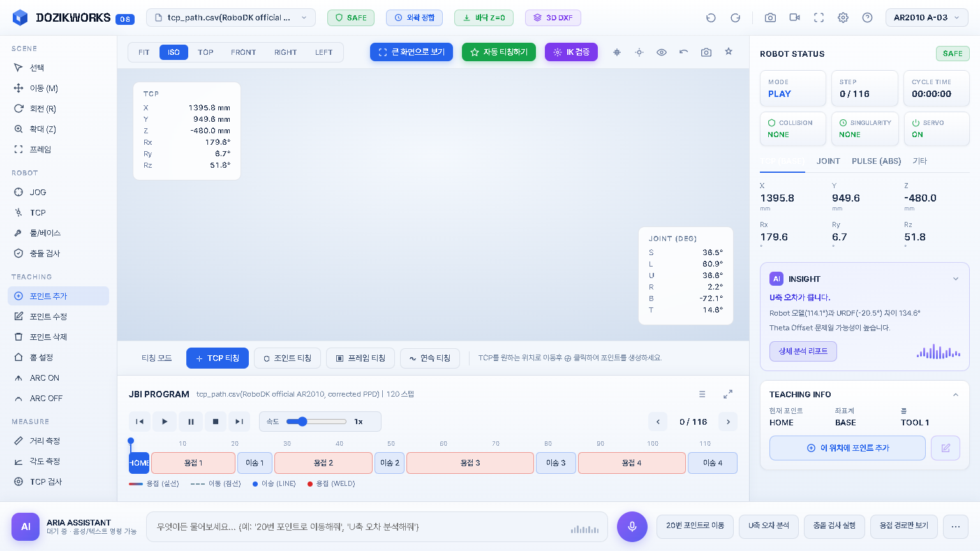This screenshot has width=980, height=551.
Task: Toggle the SAFE badge in top bar
Action: [x=351, y=18]
